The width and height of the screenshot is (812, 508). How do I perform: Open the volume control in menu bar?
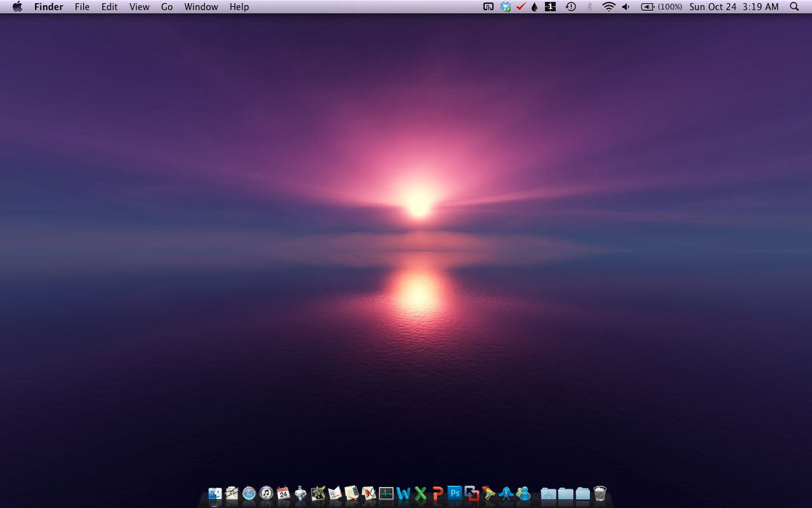tap(626, 7)
